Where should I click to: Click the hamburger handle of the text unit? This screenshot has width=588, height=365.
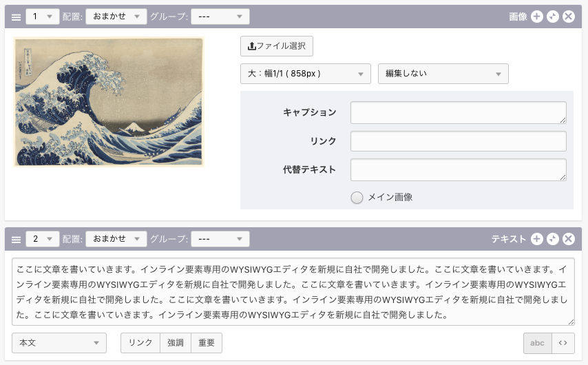coord(17,239)
